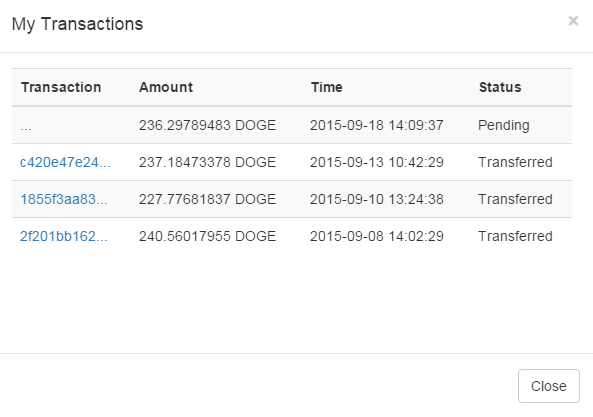This screenshot has width=593, height=417.
Task: Click the Close button
Action: coord(549,386)
